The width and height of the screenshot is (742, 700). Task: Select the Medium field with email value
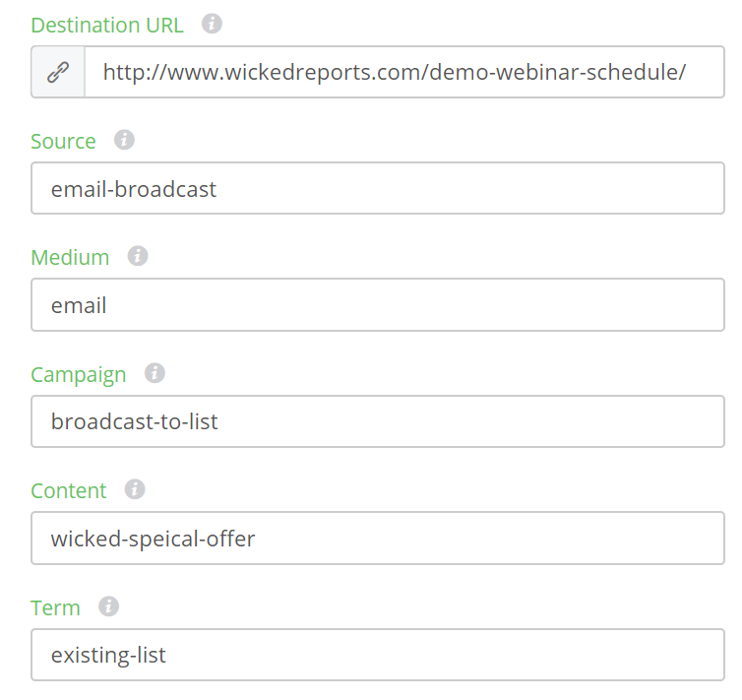coord(377,305)
